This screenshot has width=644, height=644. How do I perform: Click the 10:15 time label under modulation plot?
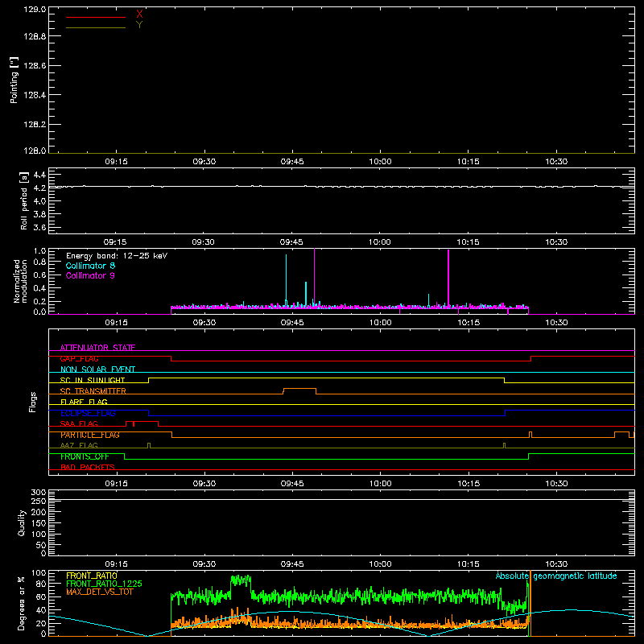coord(469,323)
